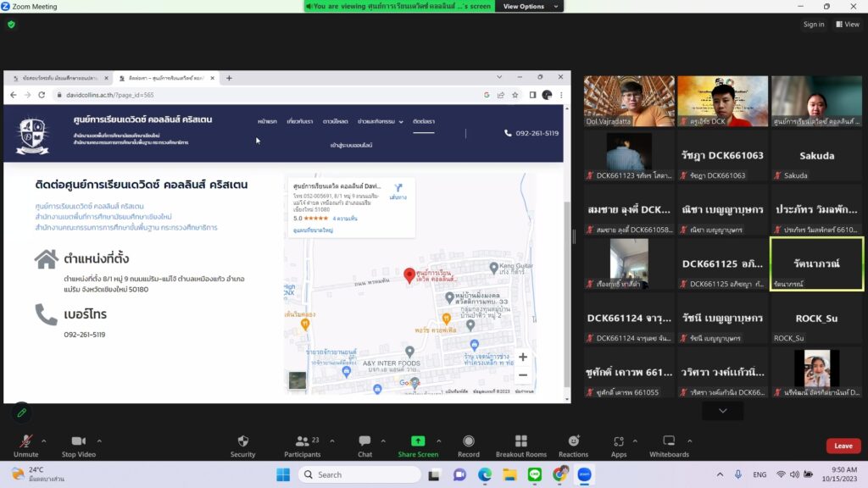Expand audio options arrow beside Unmute
This screenshot has height=488, width=868.
click(44, 441)
